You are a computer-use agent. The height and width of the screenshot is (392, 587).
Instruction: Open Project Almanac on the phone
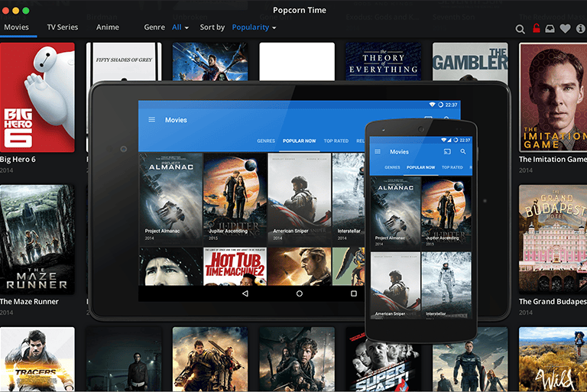pos(395,212)
